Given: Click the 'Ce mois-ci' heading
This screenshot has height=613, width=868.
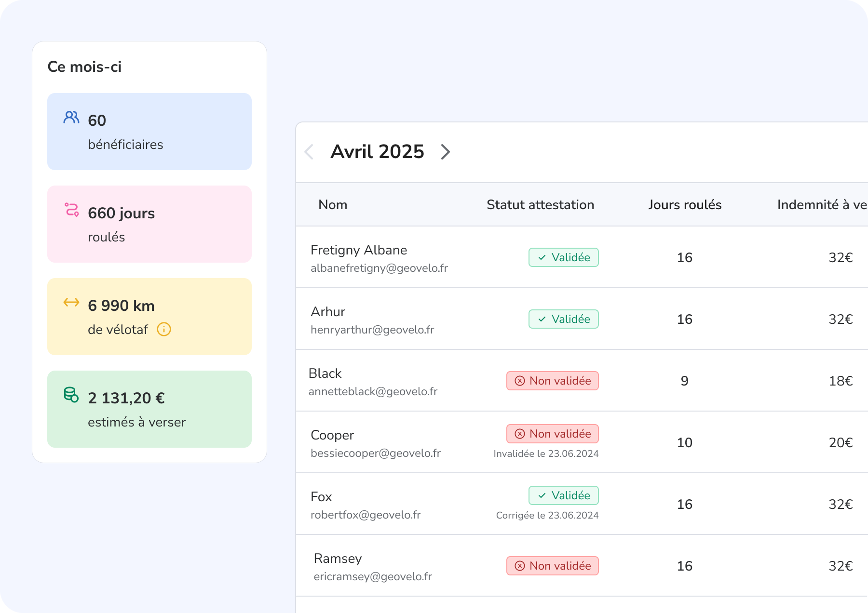Looking at the screenshot, I should [x=84, y=67].
